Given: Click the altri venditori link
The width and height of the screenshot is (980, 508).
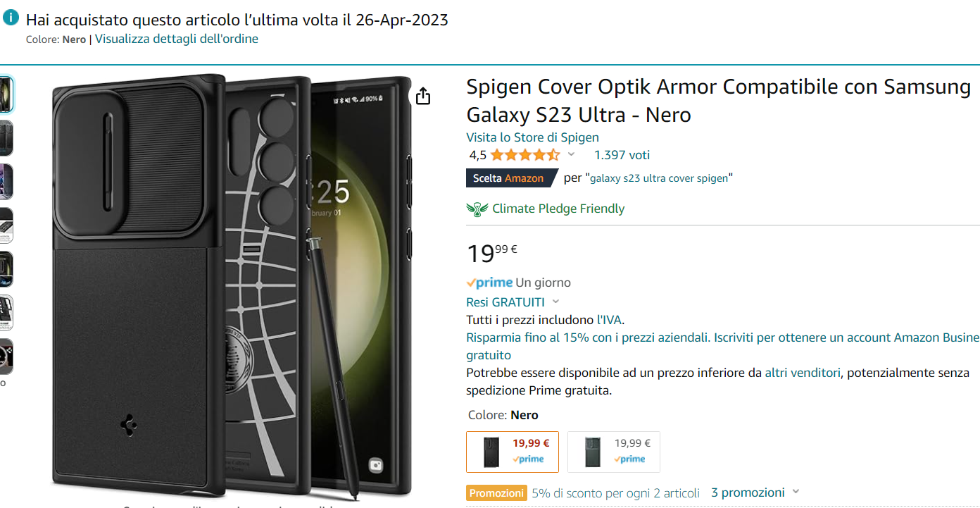Looking at the screenshot, I should (803, 373).
